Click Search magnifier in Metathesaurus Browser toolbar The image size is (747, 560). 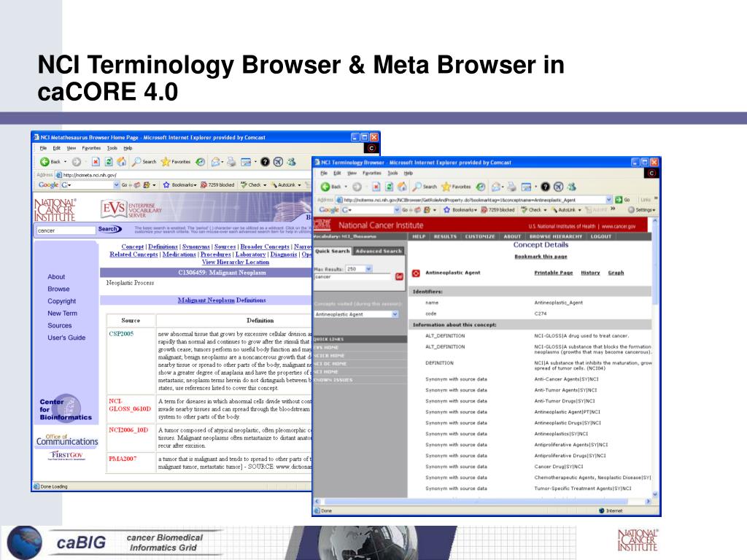[136, 162]
